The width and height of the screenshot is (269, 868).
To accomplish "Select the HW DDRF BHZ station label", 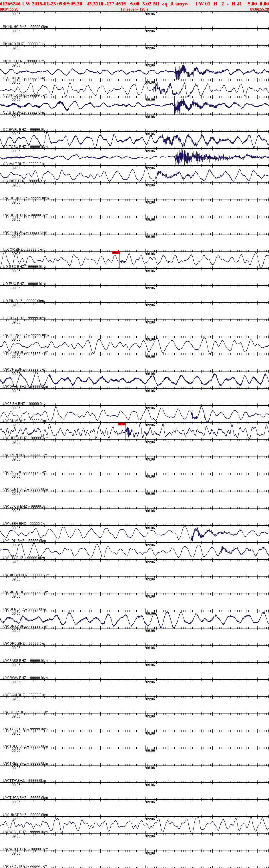I will (26, 215).
